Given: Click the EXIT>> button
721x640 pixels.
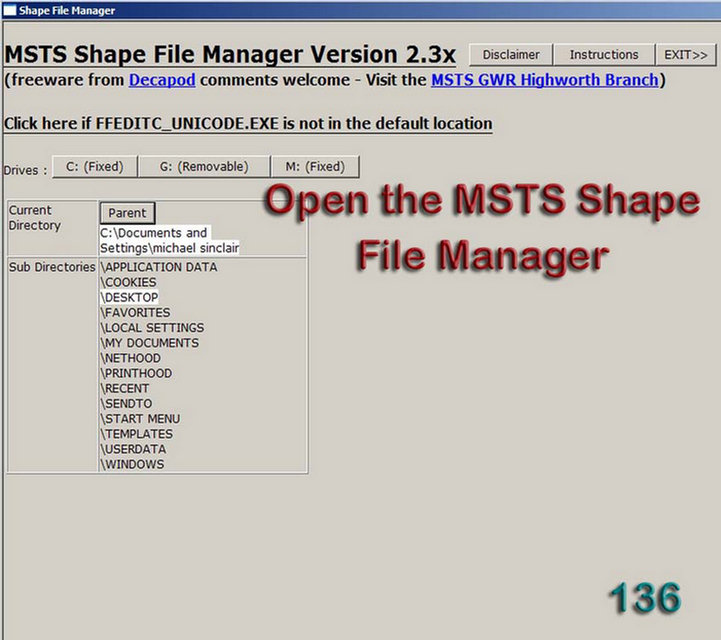Looking at the screenshot, I should pos(685,55).
